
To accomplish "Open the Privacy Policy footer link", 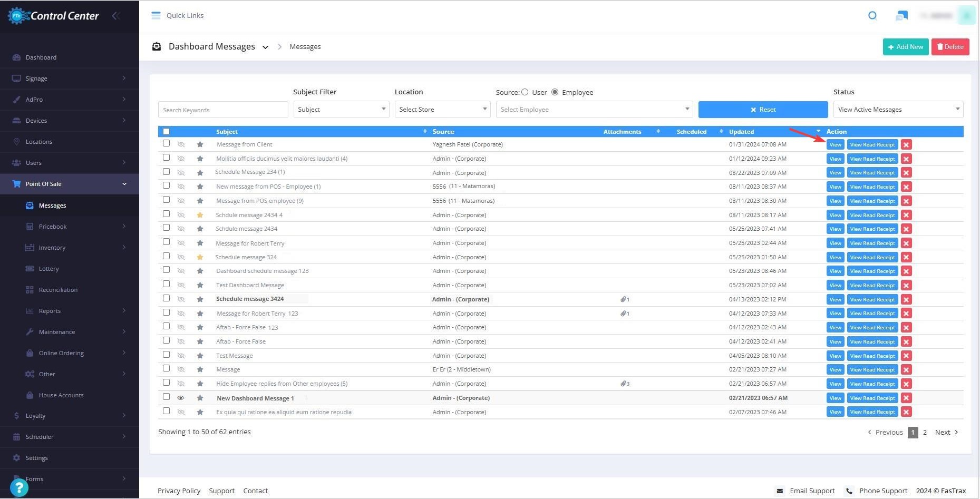I will [x=179, y=491].
